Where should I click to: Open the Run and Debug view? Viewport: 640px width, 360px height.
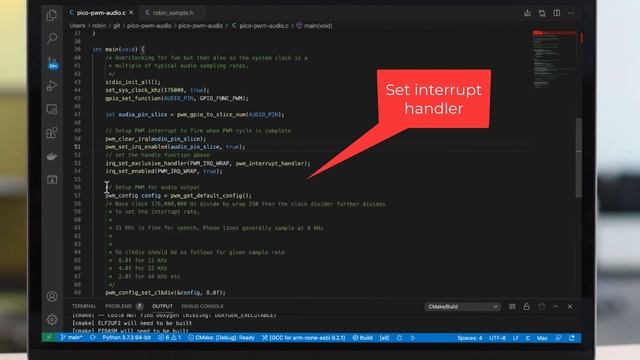(x=52, y=86)
